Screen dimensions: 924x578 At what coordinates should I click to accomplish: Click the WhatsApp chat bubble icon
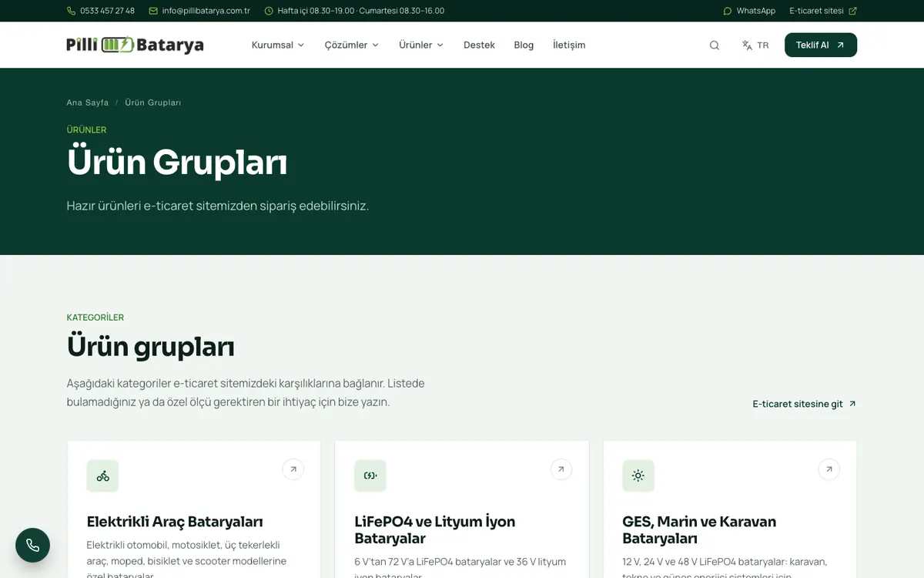tap(728, 11)
